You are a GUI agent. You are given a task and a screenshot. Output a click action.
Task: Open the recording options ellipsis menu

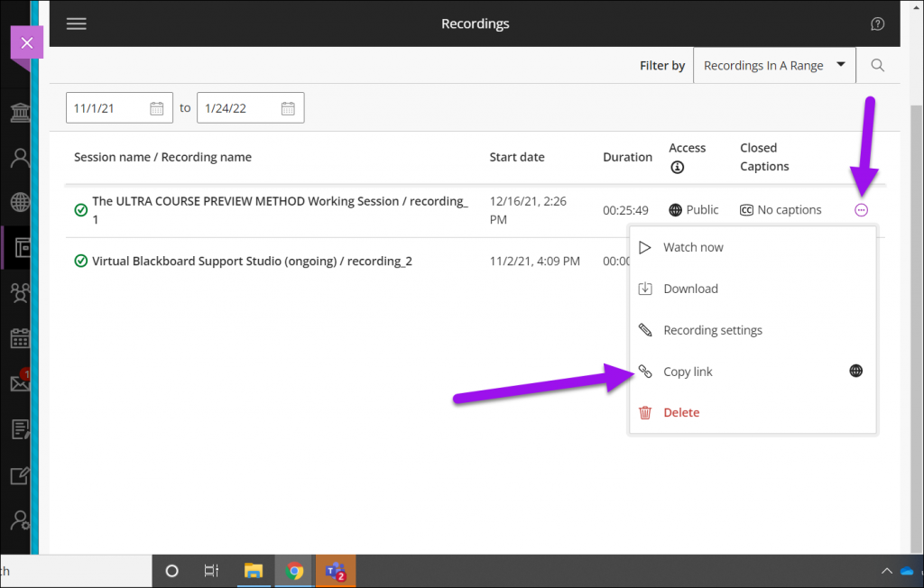point(859,209)
